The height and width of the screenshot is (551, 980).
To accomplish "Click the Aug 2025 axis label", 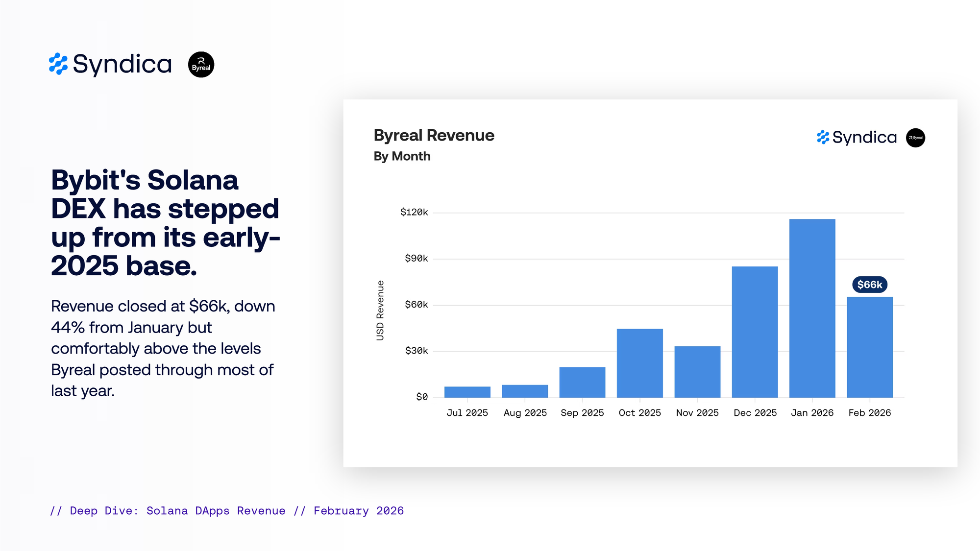I will 525,413.
